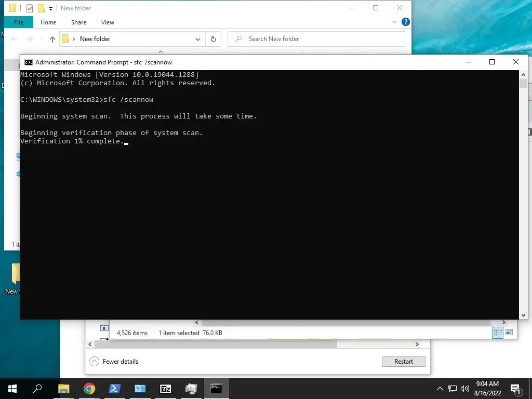Launch Google Chrome from the taskbar

click(x=89, y=389)
